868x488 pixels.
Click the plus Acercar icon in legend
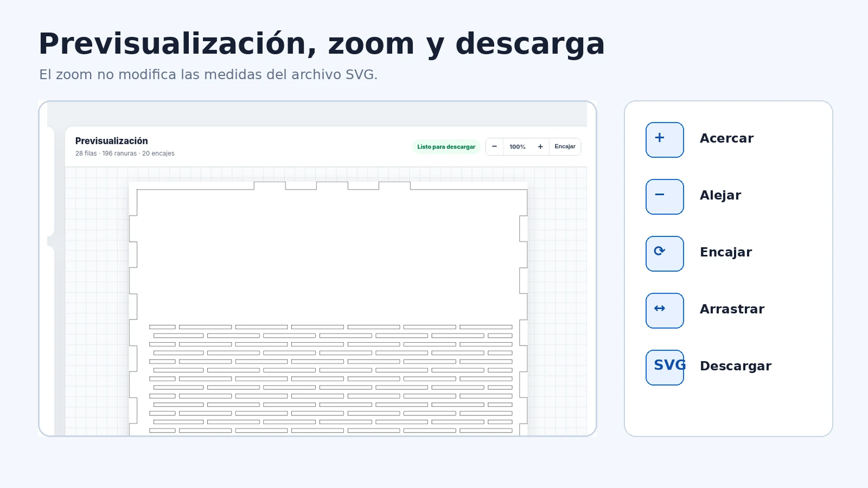click(x=665, y=140)
